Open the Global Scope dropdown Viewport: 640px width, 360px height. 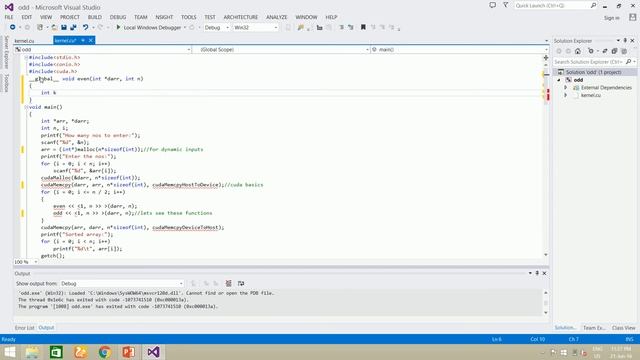tap(281, 49)
